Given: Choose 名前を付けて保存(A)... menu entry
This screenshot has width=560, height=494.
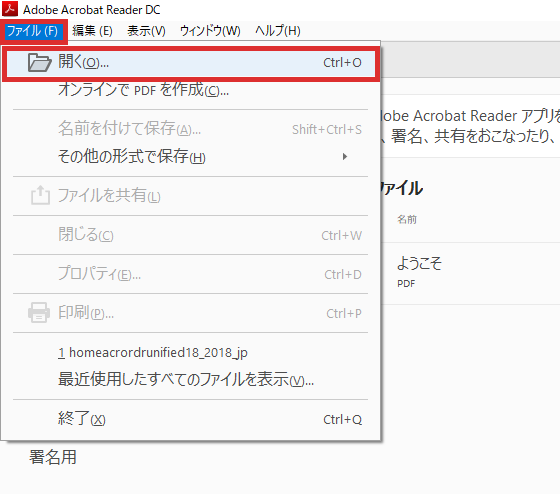Looking at the screenshot, I should (x=191, y=129).
